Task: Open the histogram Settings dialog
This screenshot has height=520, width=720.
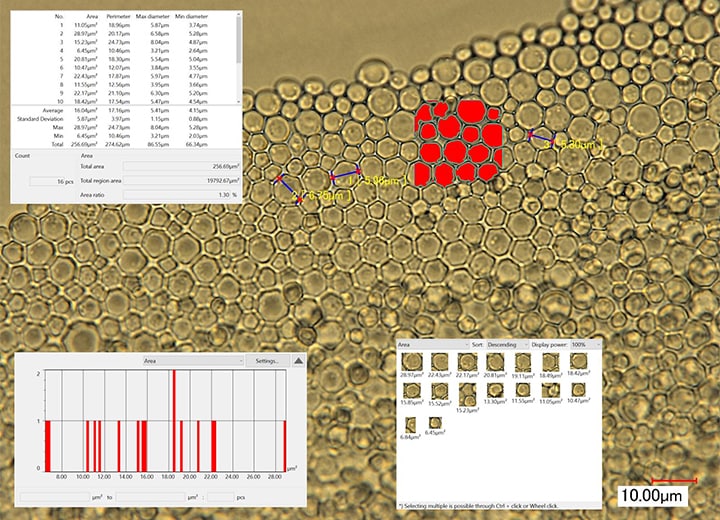Action: pyautogui.click(x=267, y=360)
